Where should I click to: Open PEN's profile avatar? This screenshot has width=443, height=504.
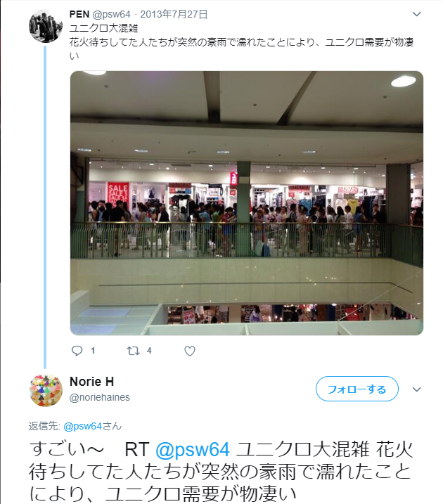pos(45,26)
